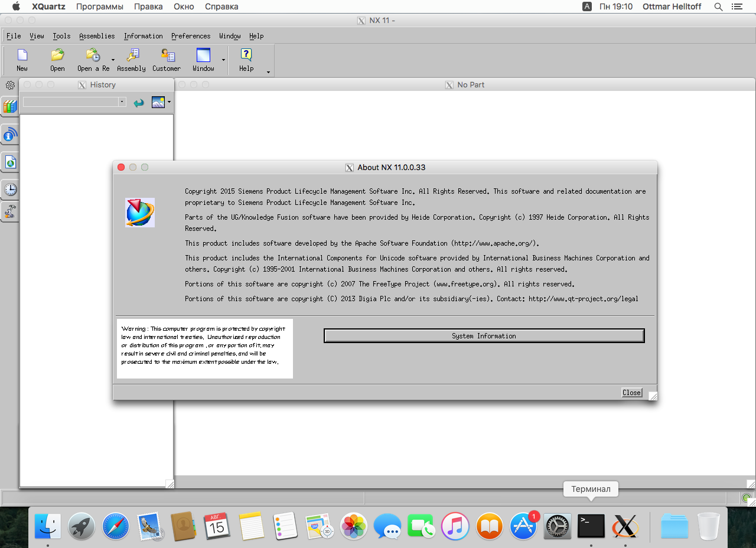Open the Tools menu
Screen dimensions: 756x548
pos(61,36)
